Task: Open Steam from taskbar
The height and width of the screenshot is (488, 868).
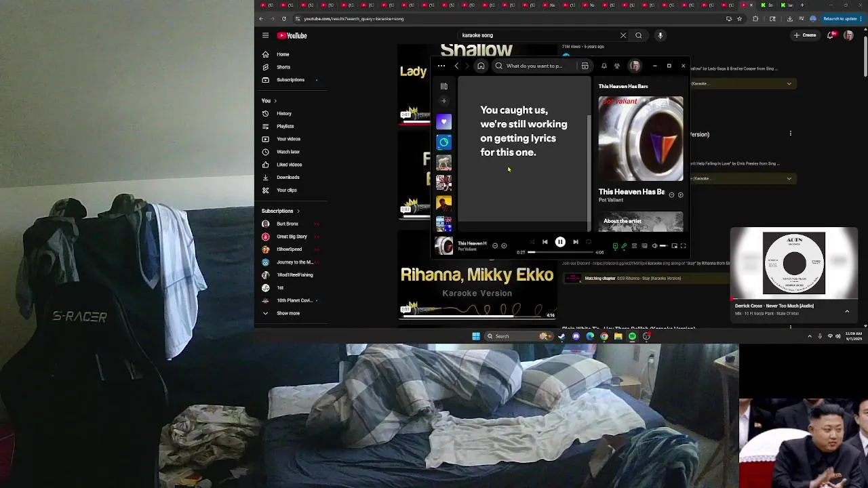Action: (561, 336)
